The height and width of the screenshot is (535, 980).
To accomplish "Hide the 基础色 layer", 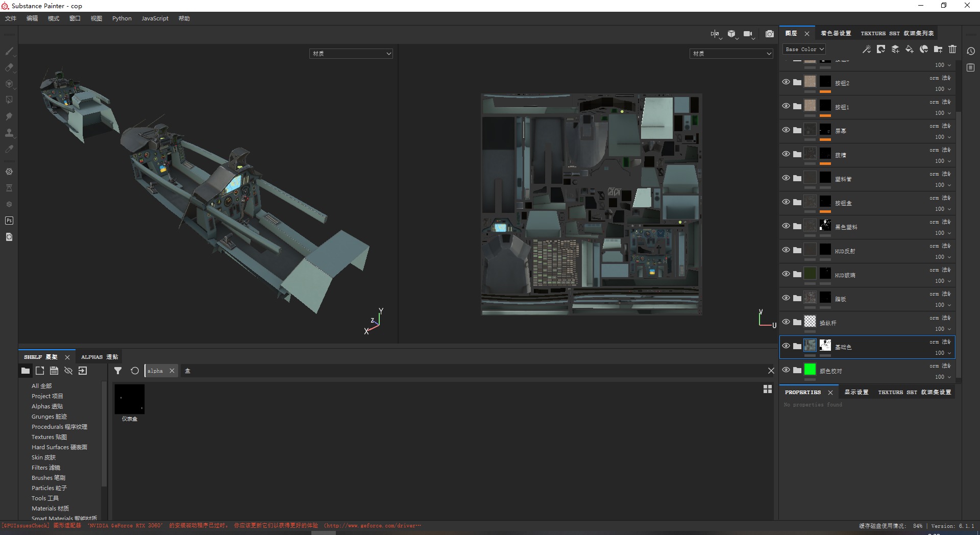I will pos(786,346).
